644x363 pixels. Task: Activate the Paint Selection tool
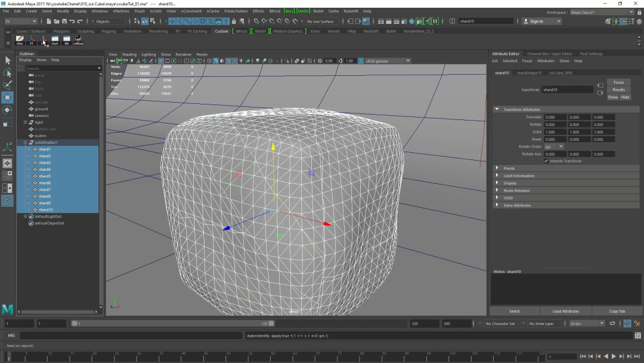(7, 85)
